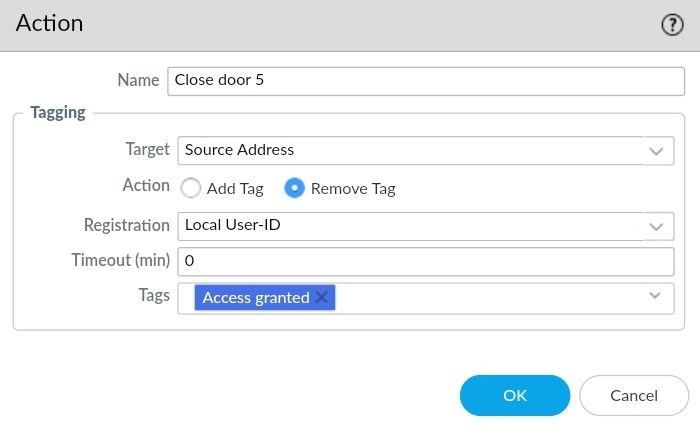Screen dimensions: 700x437
Task: Click the Add Tag option label
Action: [x=235, y=188]
